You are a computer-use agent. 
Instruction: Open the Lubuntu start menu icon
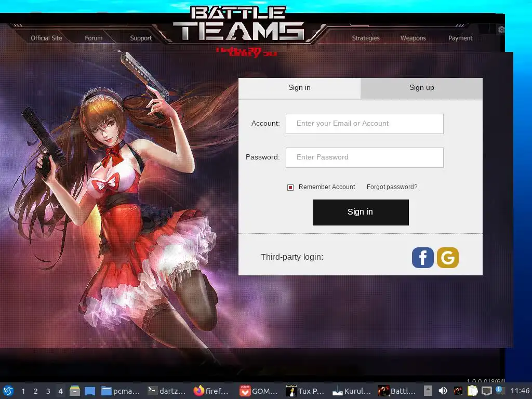(8, 391)
